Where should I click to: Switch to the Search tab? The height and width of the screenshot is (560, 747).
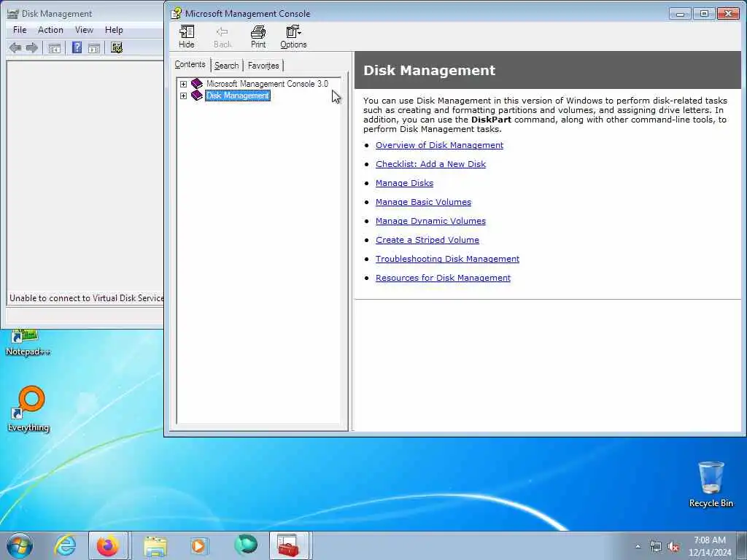pyautogui.click(x=226, y=65)
